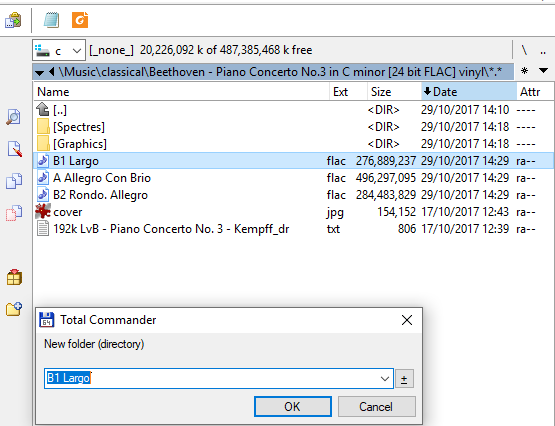Click OK to create the folder
The width and height of the screenshot is (555, 426).
[x=293, y=407]
